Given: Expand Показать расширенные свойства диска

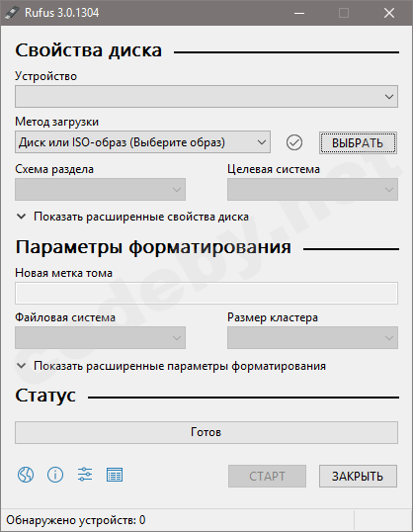Looking at the screenshot, I should (x=133, y=217).
